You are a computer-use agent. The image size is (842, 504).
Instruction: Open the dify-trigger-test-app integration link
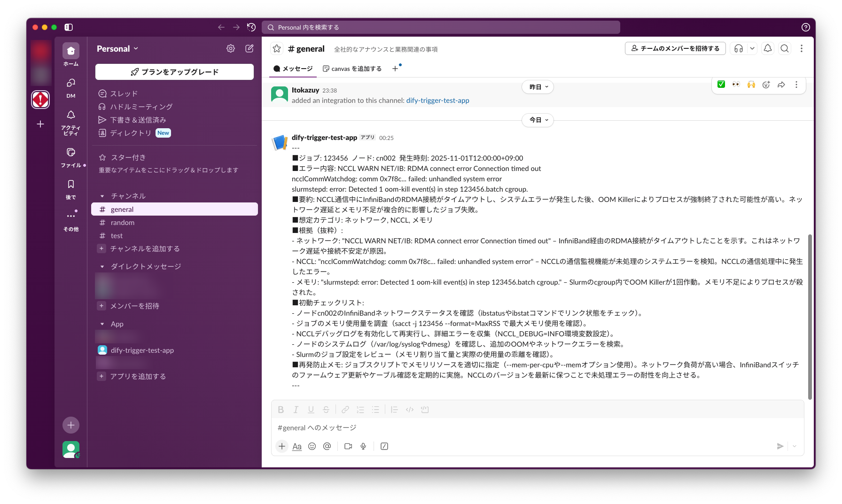[437, 101]
